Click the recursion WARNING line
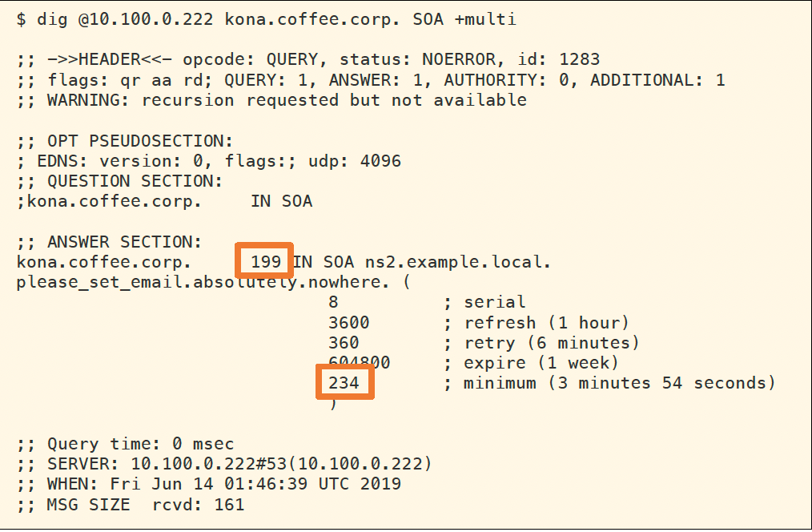The width and height of the screenshot is (812, 532). tap(271, 100)
